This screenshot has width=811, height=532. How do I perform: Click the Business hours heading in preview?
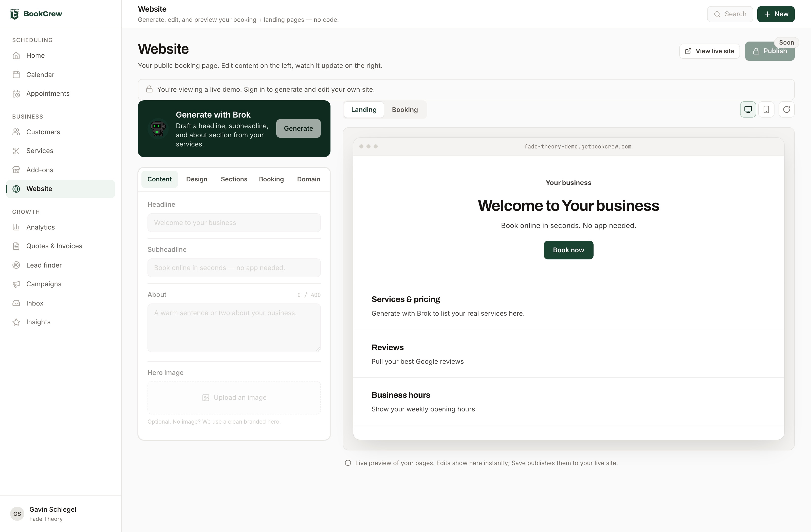pos(401,395)
